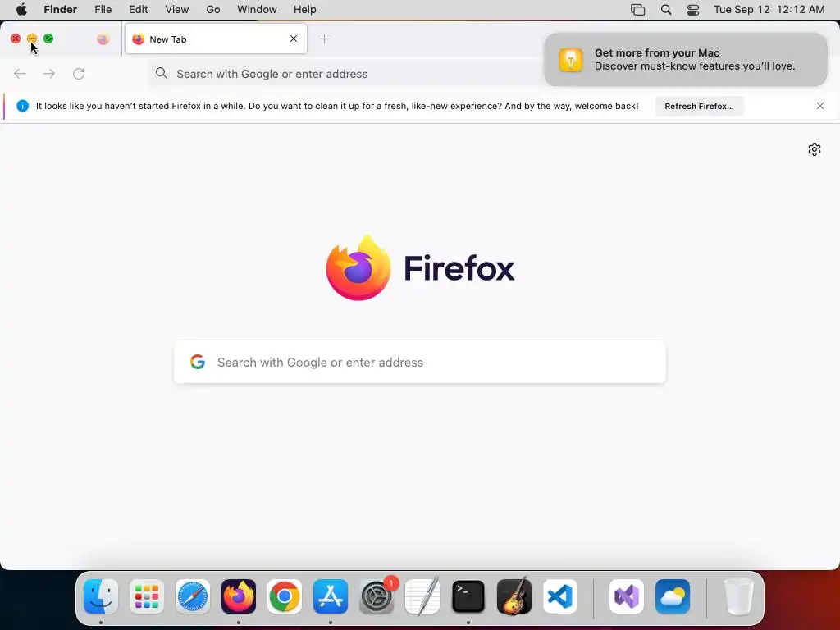
Task: Click the back navigation arrow
Action: 20,73
